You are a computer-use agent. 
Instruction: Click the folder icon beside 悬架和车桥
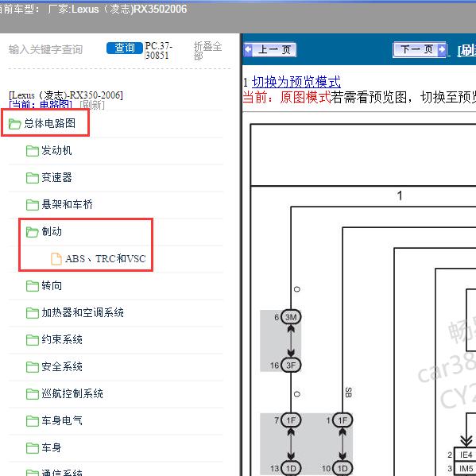click(32, 204)
